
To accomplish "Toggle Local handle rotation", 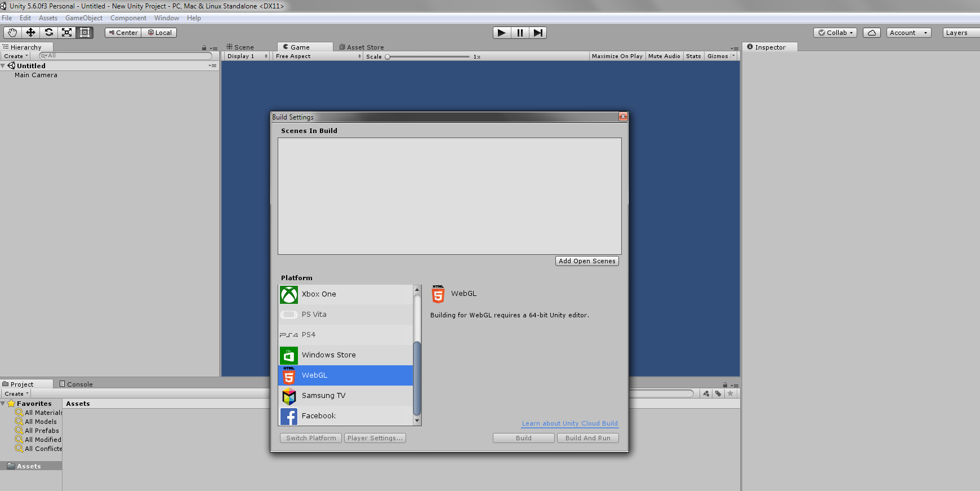I will click(159, 33).
